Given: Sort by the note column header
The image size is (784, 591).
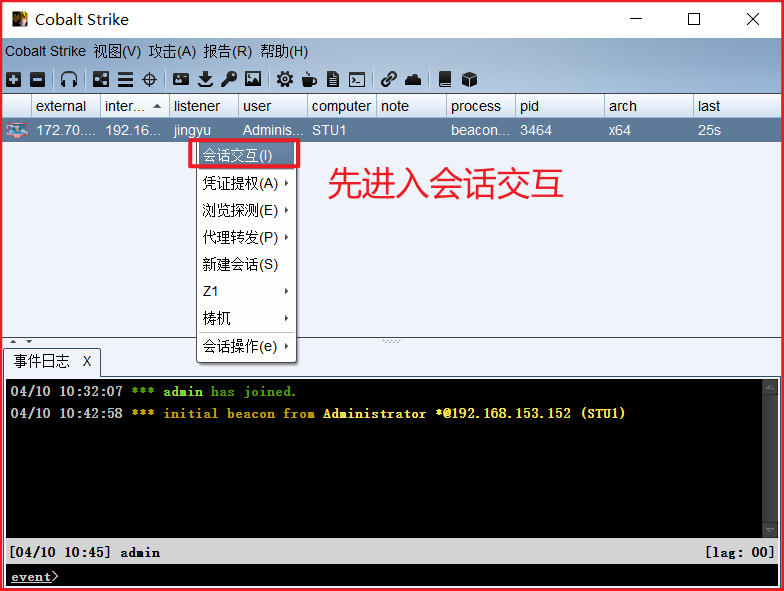Looking at the screenshot, I should tap(412, 106).
